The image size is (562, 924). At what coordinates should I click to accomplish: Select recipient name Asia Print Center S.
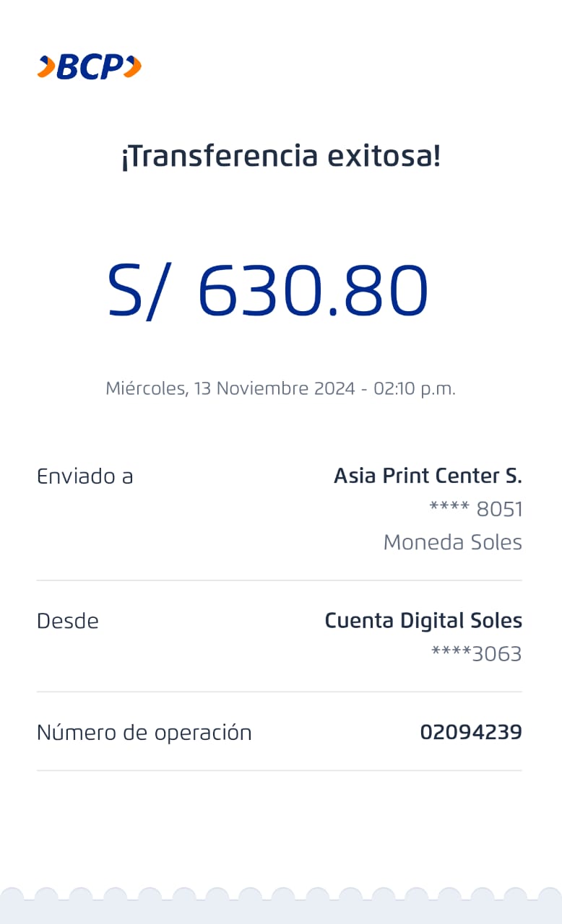pos(428,476)
